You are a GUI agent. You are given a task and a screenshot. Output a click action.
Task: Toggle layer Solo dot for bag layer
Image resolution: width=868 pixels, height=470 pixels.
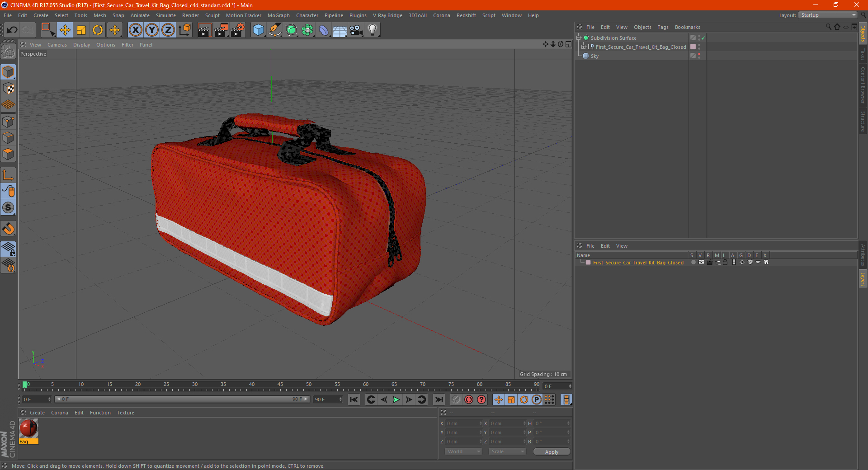tap(693, 263)
